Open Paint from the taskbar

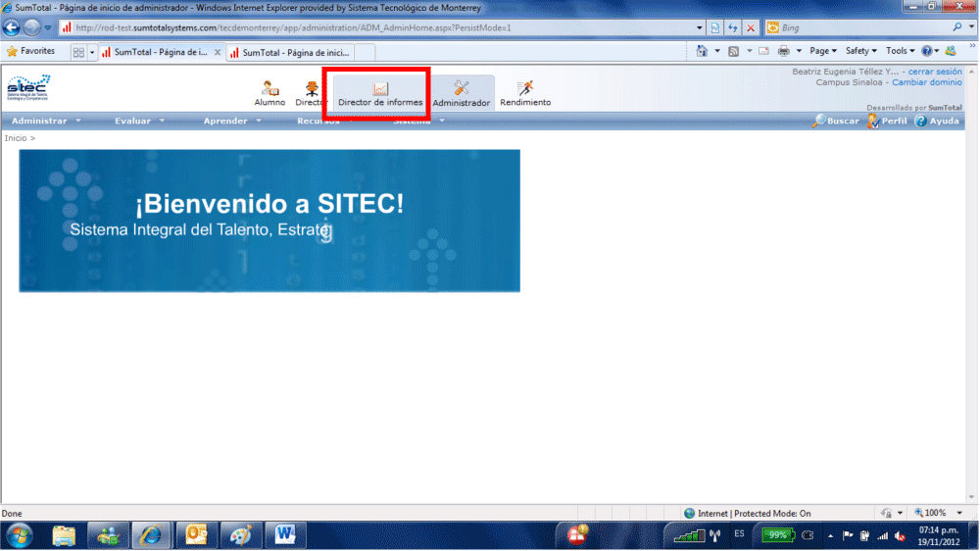click(241, 535)
